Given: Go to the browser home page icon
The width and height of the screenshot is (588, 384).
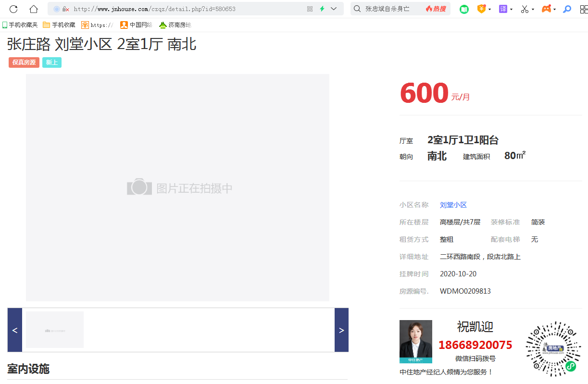Looking at the screenshot, I should [x=33, y=9].
